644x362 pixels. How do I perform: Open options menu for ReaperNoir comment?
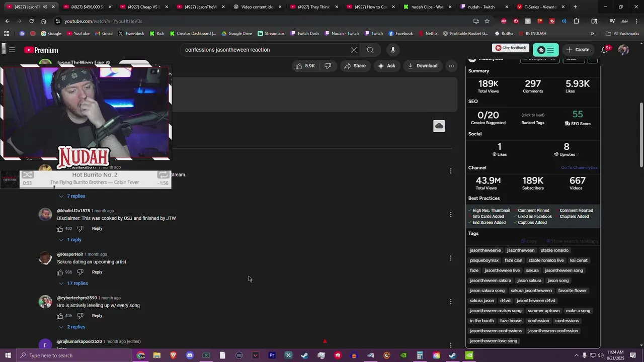click(x=451, y=258)
